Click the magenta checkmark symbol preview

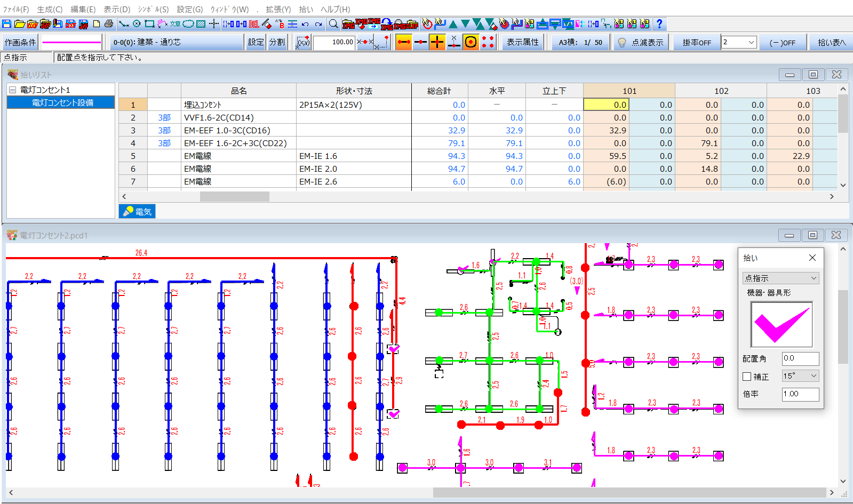click(782, 324)
